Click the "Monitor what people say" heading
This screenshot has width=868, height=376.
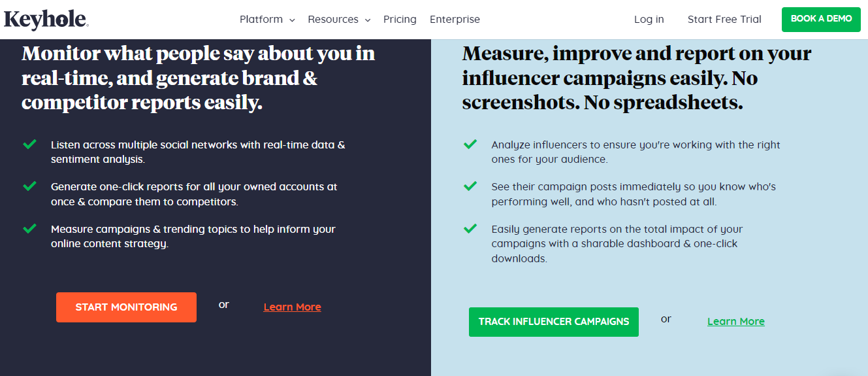[x=198, y=78]
